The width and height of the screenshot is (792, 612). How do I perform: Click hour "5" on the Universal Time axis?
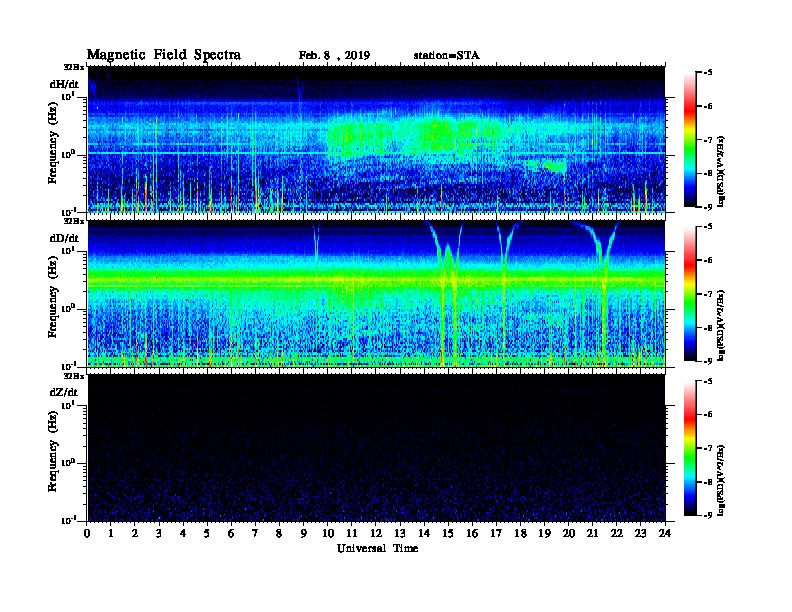pyautogui.click(x=207, y=534)
